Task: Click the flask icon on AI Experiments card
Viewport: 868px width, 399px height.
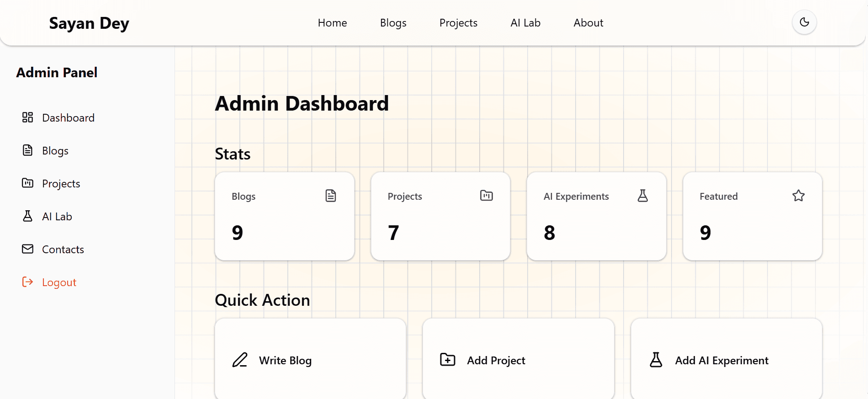Action: pyautogui.click(x=642, y=196)
